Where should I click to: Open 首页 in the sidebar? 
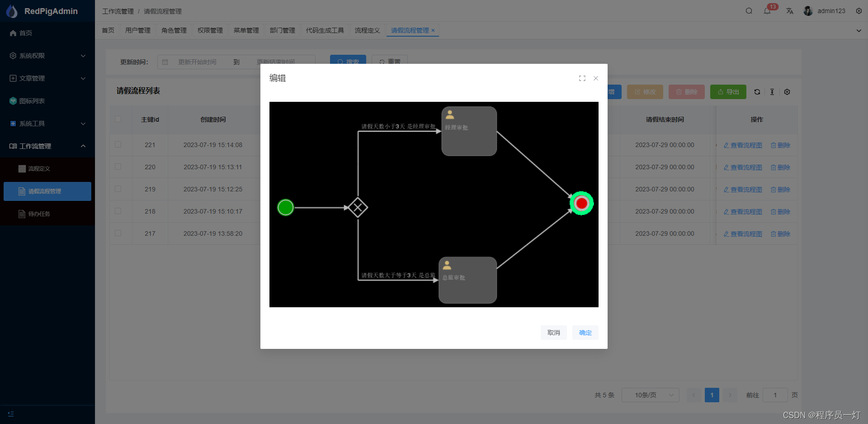47,33
